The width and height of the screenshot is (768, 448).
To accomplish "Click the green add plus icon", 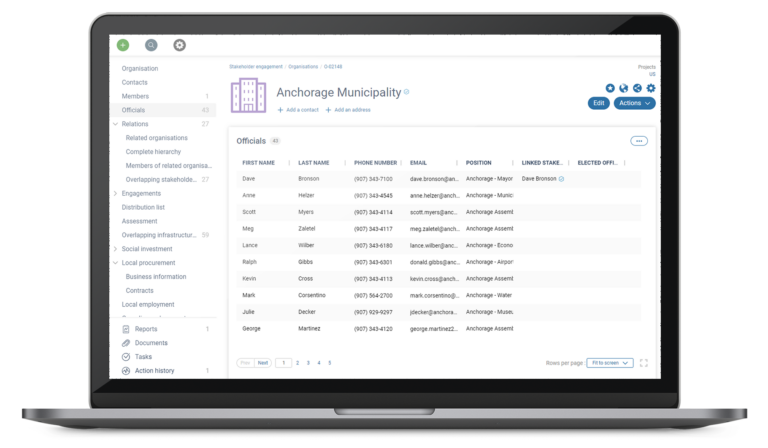I will pos(123,45).
